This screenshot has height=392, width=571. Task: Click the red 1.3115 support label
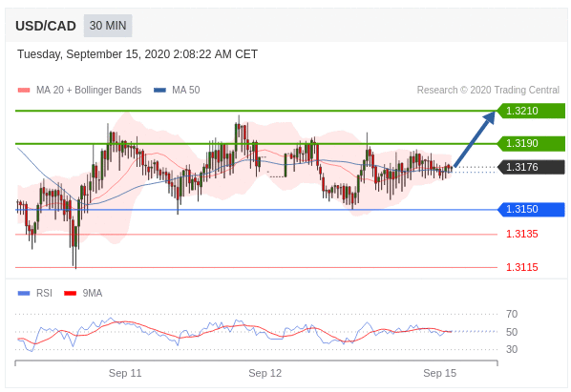pos(522,267)
